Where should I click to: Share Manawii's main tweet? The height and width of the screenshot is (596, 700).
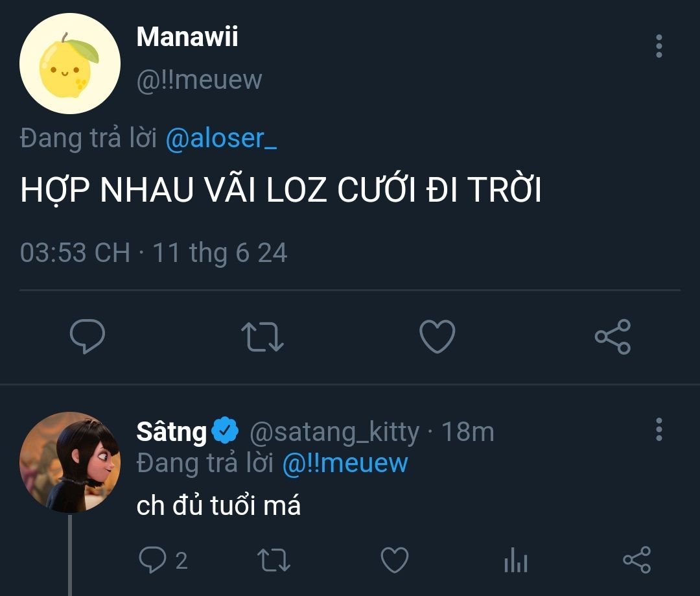coord(612,337)
